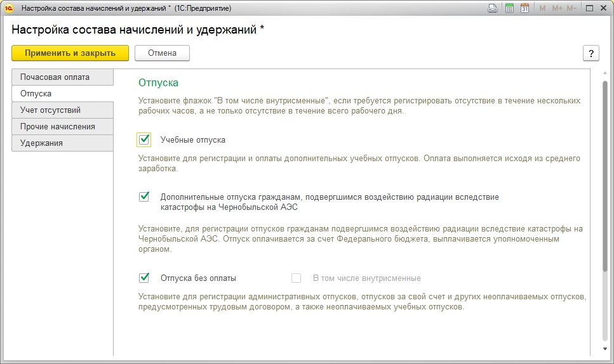
Task: Switch to Почасовая оплата tab
Action: [63, 77]
